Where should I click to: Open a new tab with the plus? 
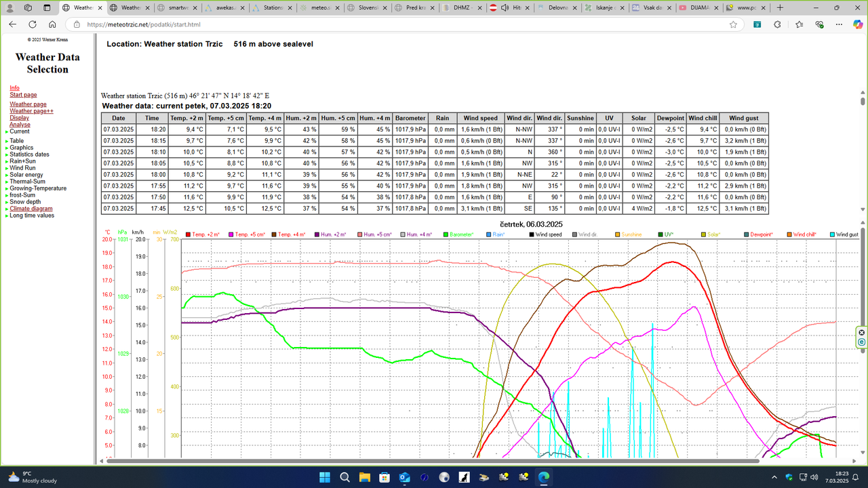(x=781, y=7)
